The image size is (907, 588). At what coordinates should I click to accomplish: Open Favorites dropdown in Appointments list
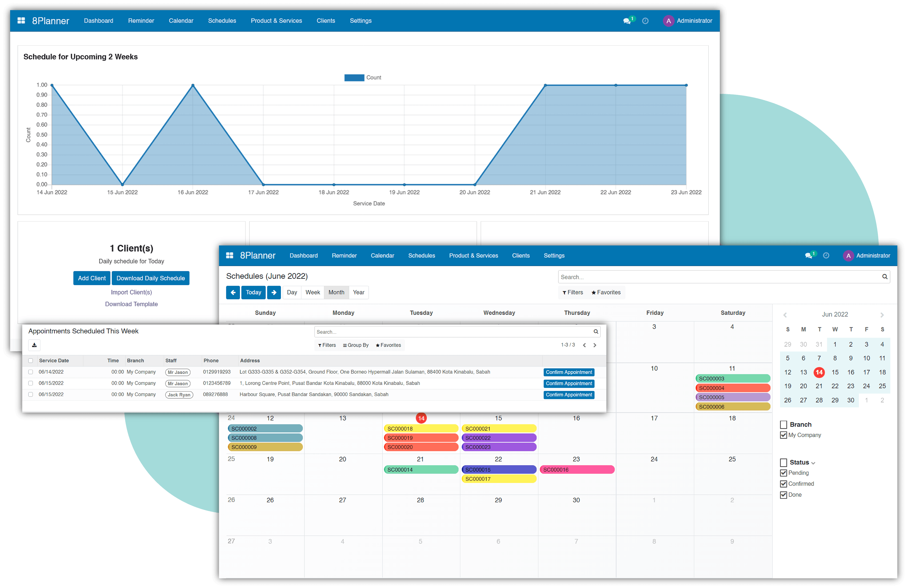(388, 345)
